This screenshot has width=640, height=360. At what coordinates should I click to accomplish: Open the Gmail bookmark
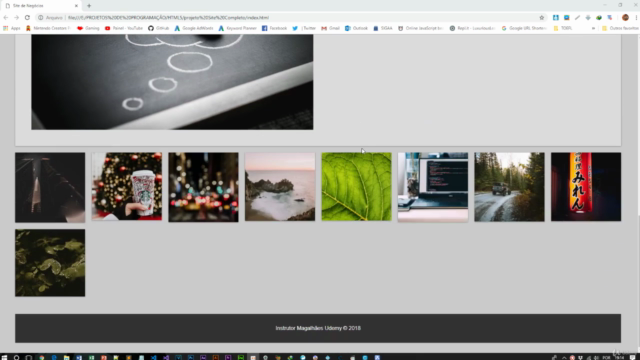[x=330, y=28]
